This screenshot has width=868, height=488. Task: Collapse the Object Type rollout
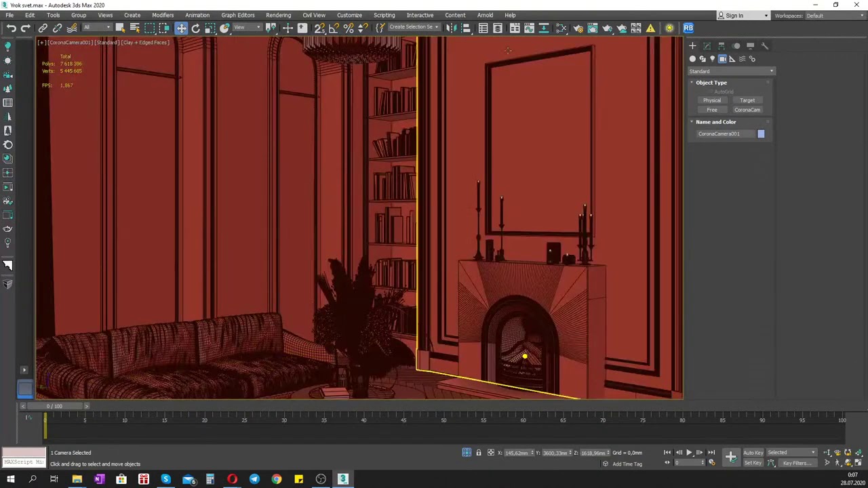click(711, 83)
